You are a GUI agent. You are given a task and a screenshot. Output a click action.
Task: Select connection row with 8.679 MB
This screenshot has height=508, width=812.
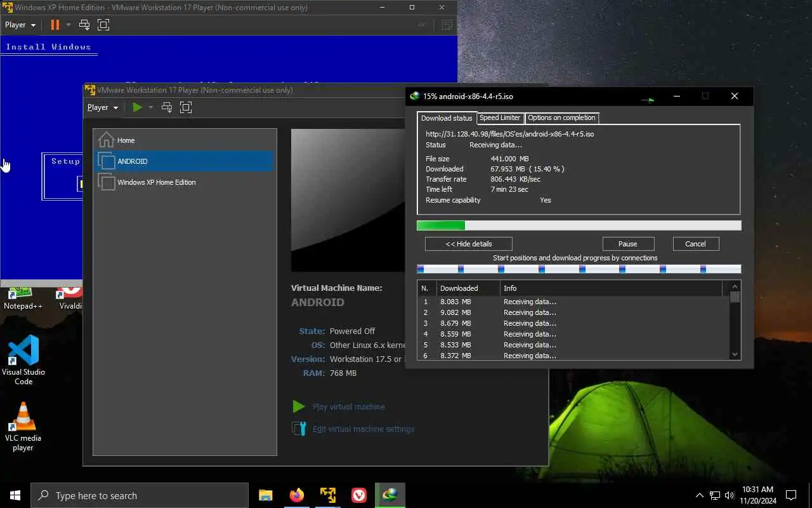pos(573,323)
